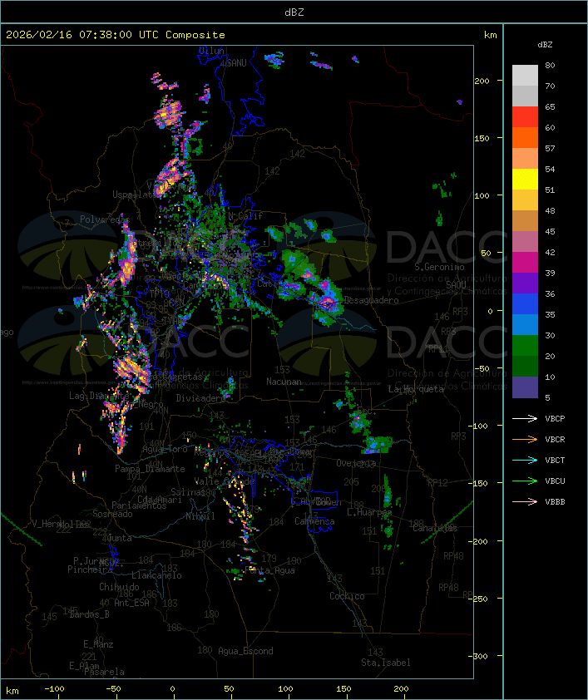Click the km unit label at bottom left
588x700 pixels.
(x=12, y=691)
